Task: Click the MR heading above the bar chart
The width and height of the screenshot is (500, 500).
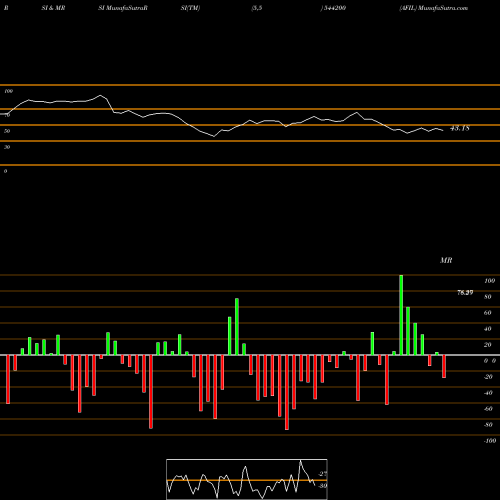Action: (446, 260)
